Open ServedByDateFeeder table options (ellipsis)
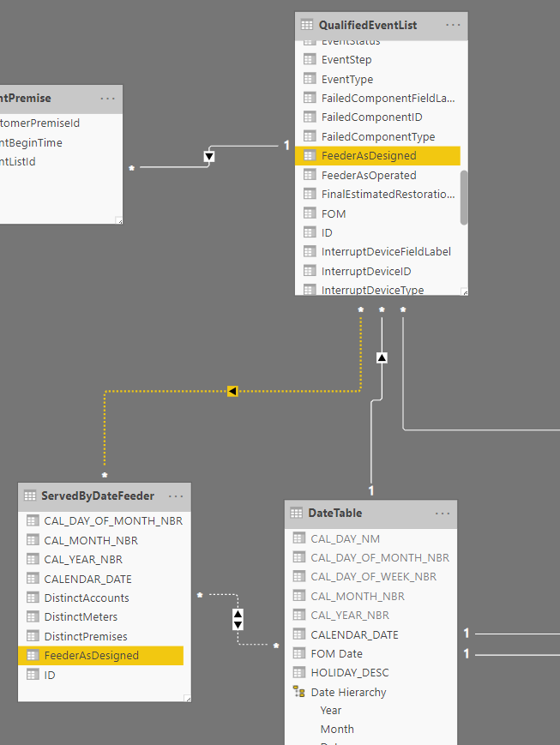The width and height of the screenshot is (560, 745). 176,496
